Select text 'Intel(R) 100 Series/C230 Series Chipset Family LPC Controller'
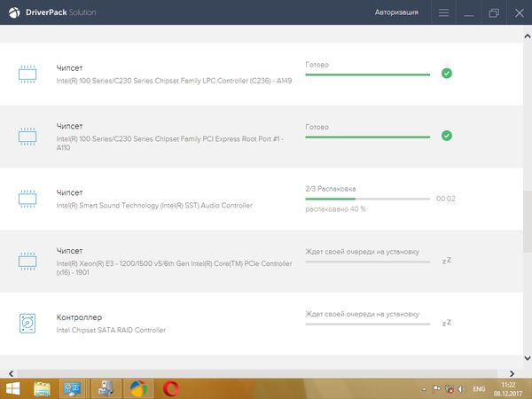The image size is (532, 399). click(152, 81)
